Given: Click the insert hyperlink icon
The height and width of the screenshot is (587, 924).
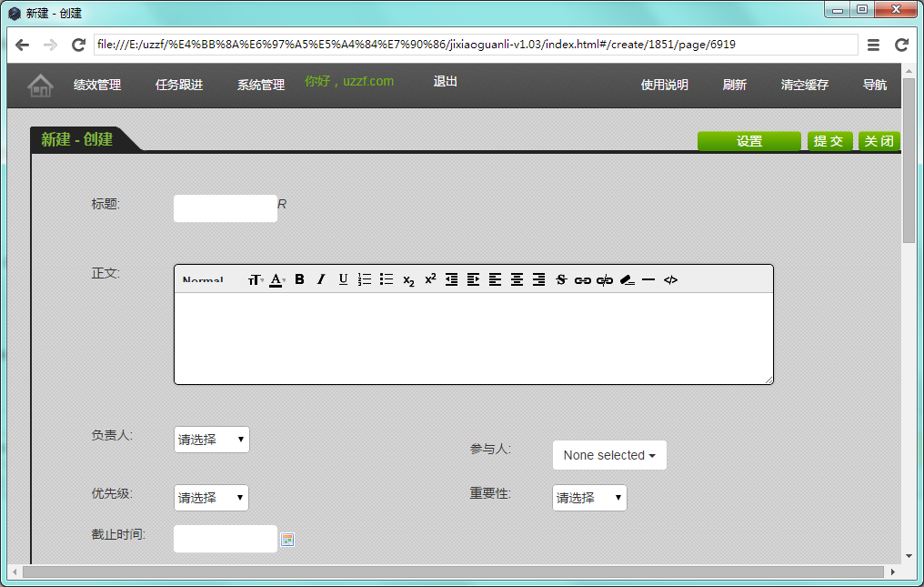Looking at the screenshot, I should (x=583, y=279).
